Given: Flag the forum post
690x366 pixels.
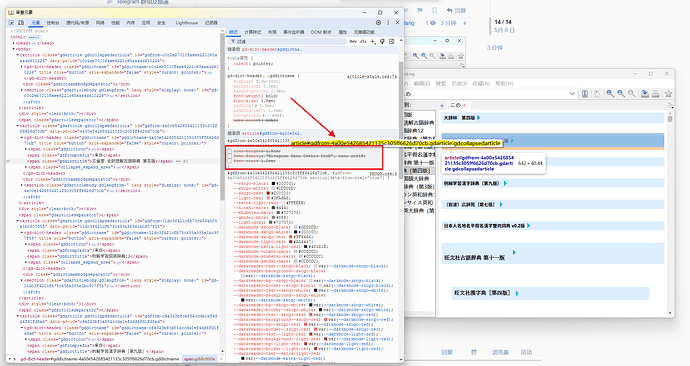Looking at the screenshot, I should click(x=420, y=10).
